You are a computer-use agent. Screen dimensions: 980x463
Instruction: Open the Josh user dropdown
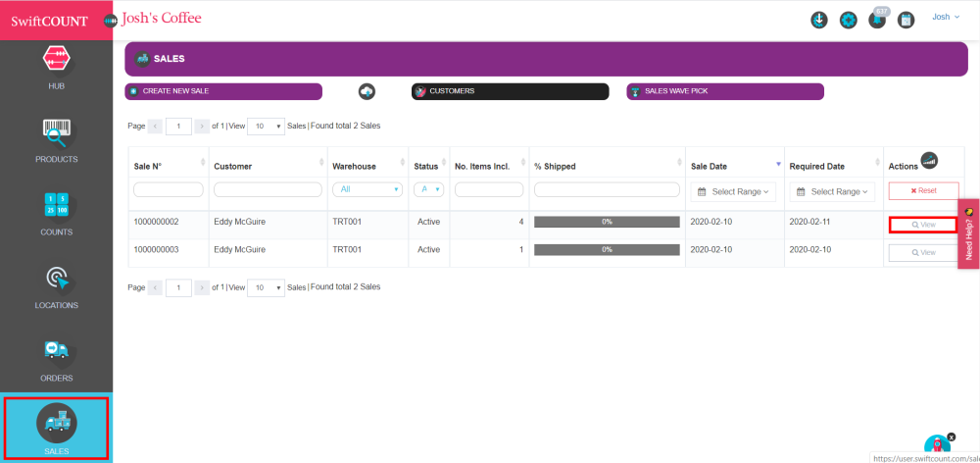coord(946,17)
